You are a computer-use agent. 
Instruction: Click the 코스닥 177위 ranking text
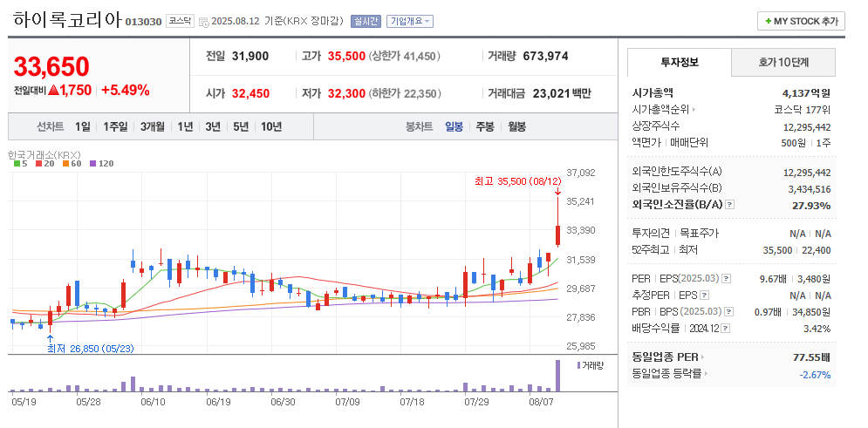[802, 110]
